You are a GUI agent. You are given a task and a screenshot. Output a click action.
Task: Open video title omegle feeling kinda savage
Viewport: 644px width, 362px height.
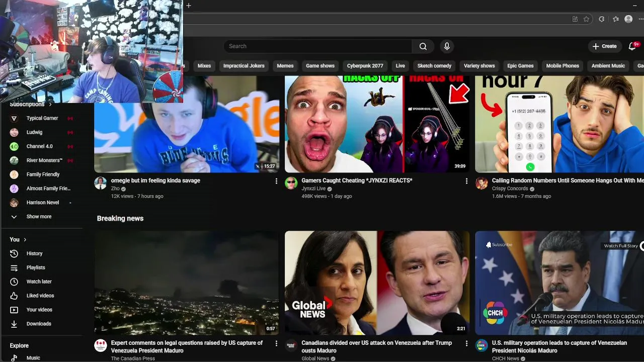(155, 180)
